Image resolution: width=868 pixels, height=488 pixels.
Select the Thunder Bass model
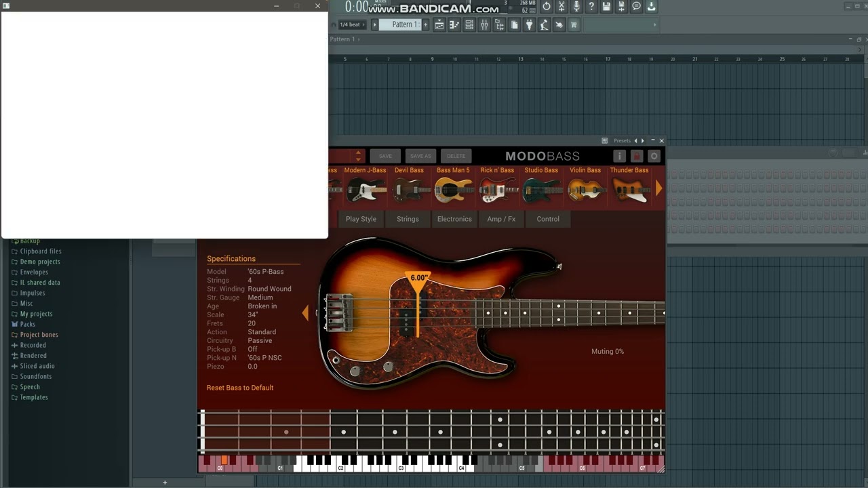click(629, 185)
